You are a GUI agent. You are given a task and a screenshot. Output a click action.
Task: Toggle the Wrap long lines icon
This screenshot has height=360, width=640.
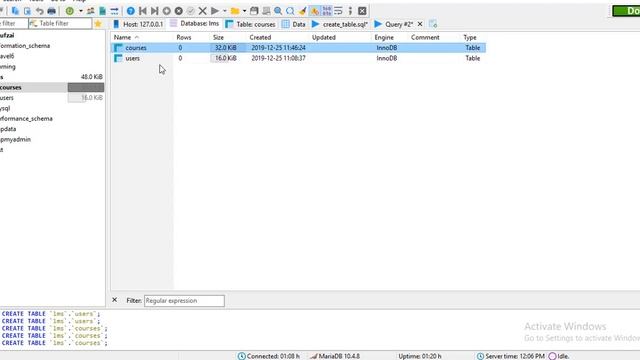(338, 11)
